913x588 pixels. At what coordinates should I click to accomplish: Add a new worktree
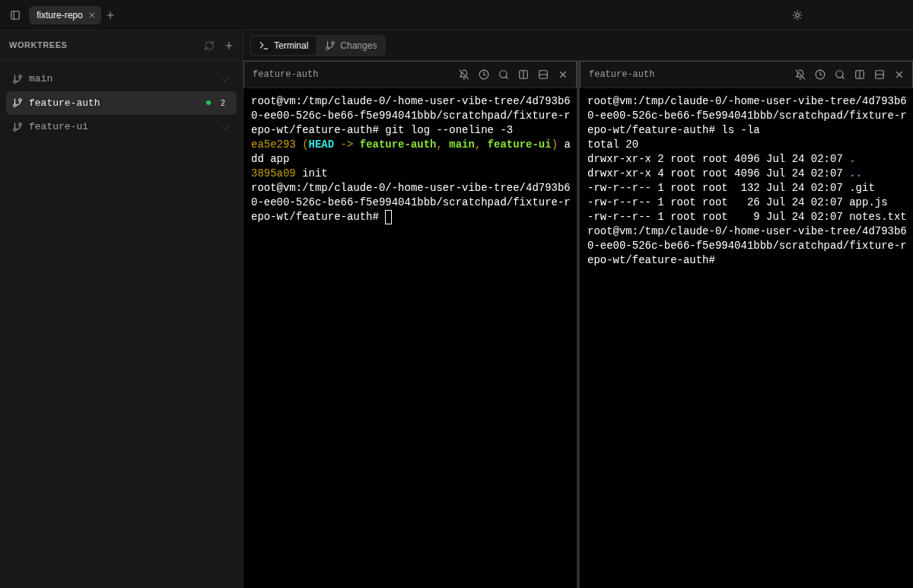tap(229, 46)
